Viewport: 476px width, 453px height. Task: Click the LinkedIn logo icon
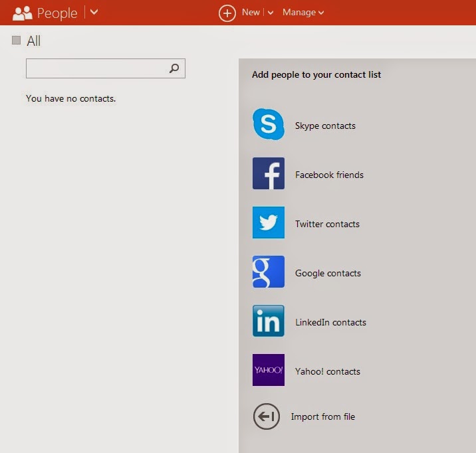(x=269, y=321)
